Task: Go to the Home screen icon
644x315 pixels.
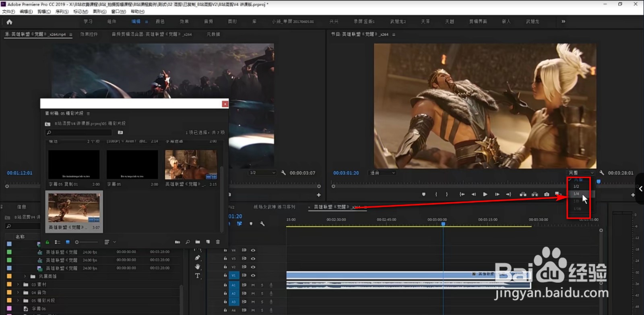Action: point(9,22)
